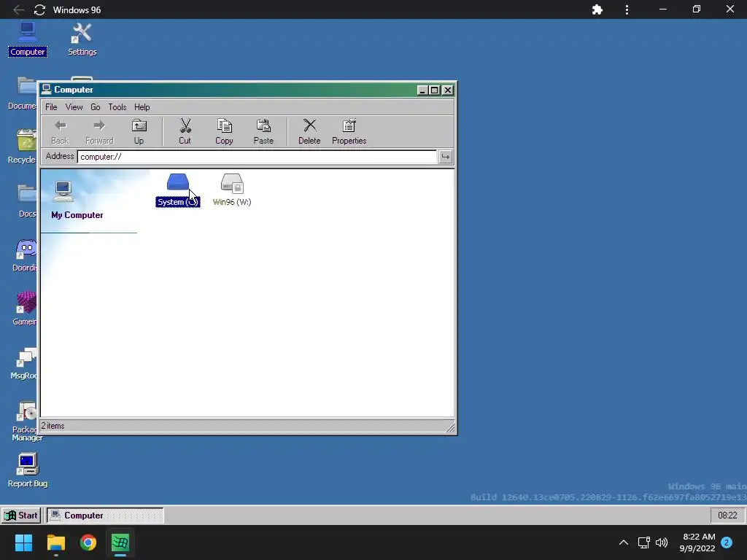
Task: Minimize the Computer window
Action: click(422, 90)
